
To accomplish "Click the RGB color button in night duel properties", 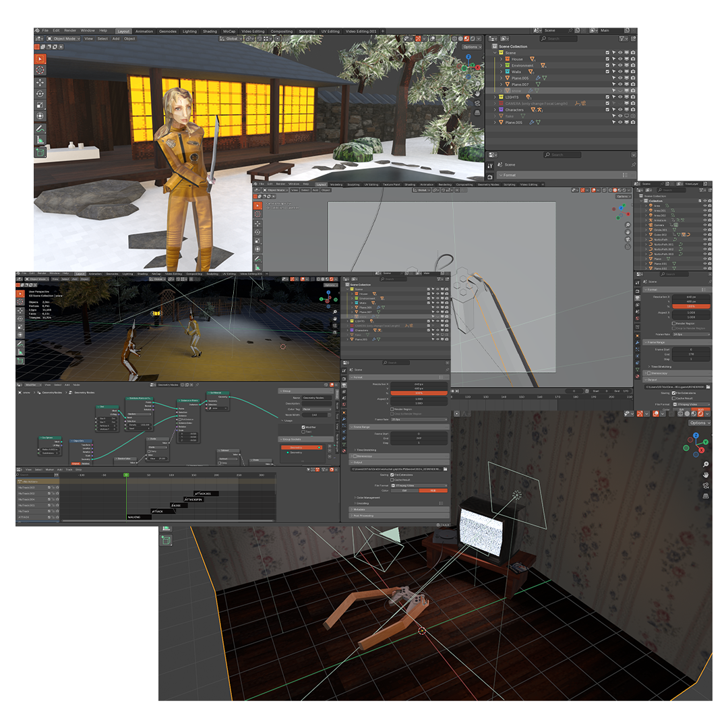I will pyautogui.click(x=433, y=490).
